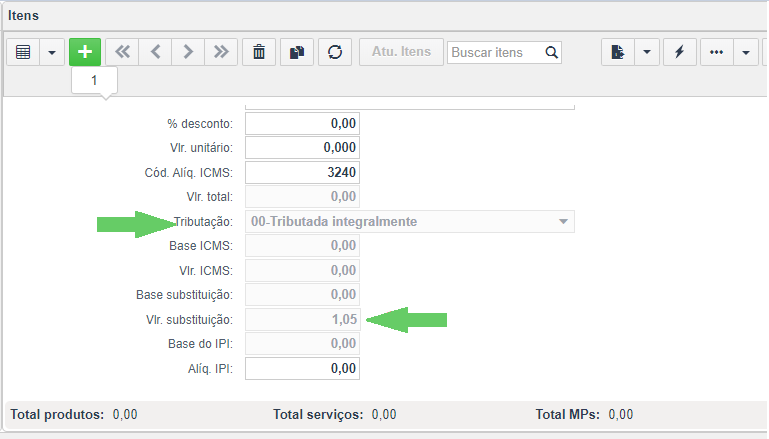Click the Base do IPI field
Screen dimensions: 769x439
tap(303, 344)
